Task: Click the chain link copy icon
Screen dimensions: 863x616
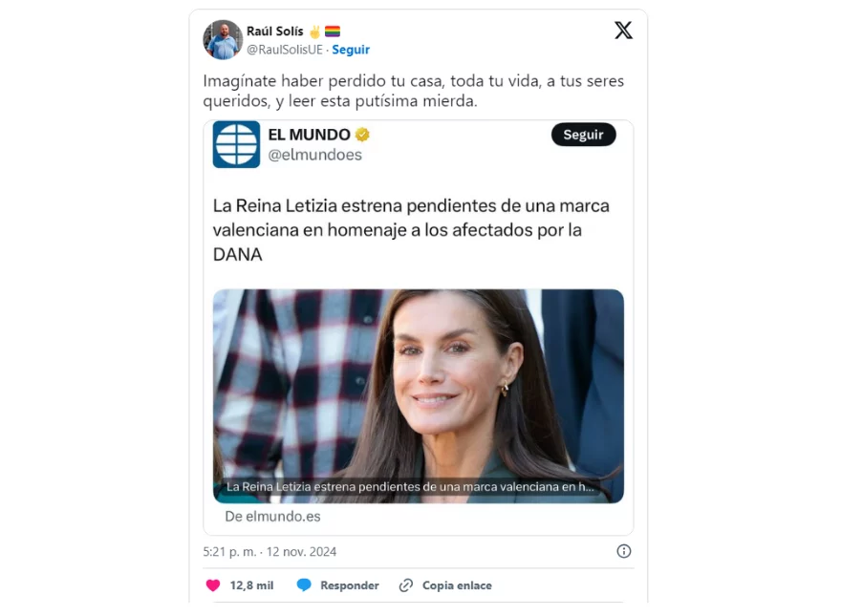Action: pyautogui.click(x=405, y=585)
